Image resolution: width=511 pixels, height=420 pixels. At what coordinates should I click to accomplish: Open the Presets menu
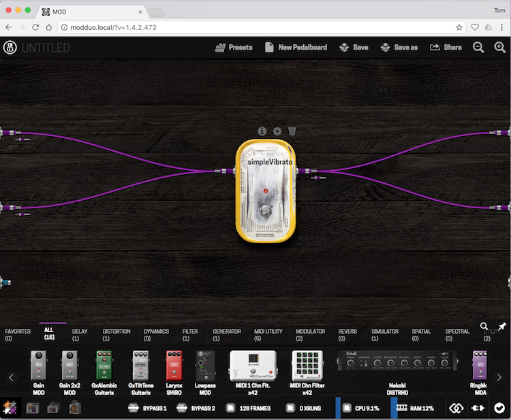coord(234,48)
